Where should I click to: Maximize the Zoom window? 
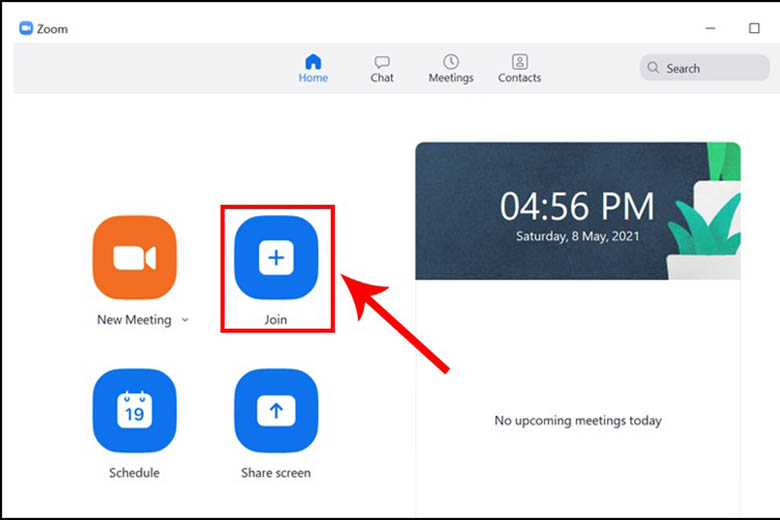click(x=754, y=28)
